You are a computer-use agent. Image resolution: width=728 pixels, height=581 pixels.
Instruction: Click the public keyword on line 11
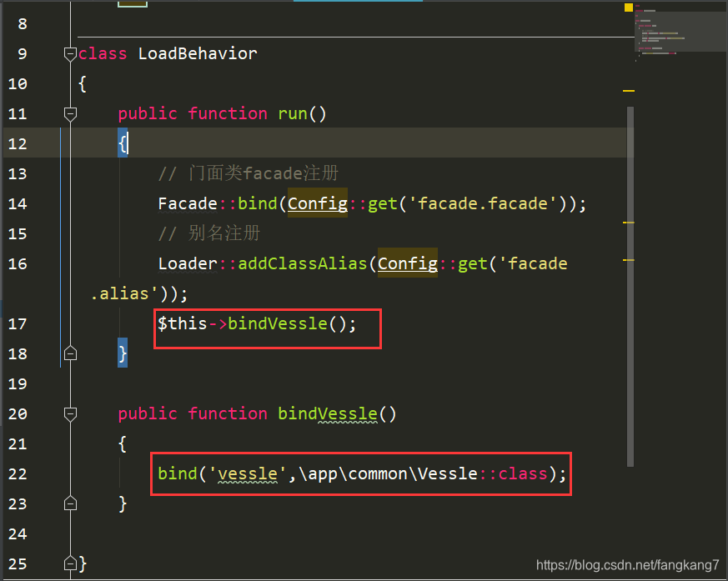147,113
